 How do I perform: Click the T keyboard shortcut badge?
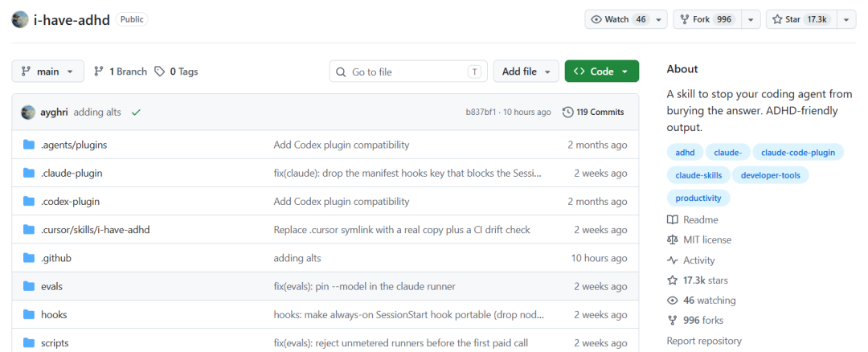click(474, 72)
